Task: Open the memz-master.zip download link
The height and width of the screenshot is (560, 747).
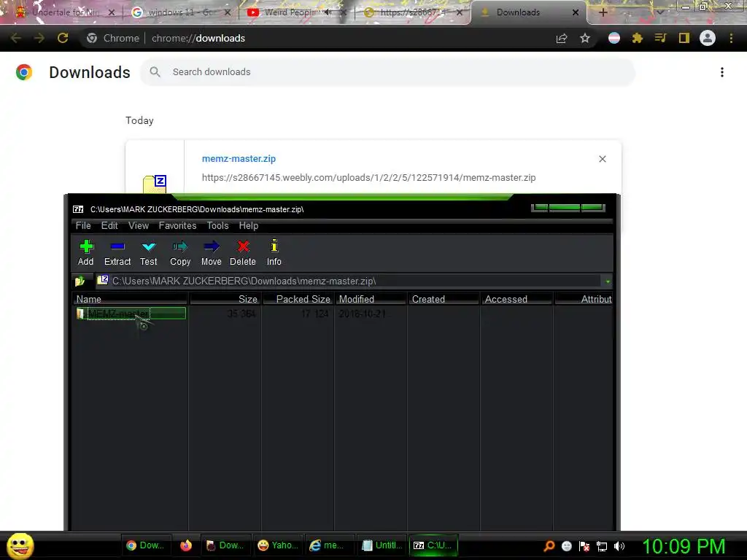Action: click(x=239, y=158)
